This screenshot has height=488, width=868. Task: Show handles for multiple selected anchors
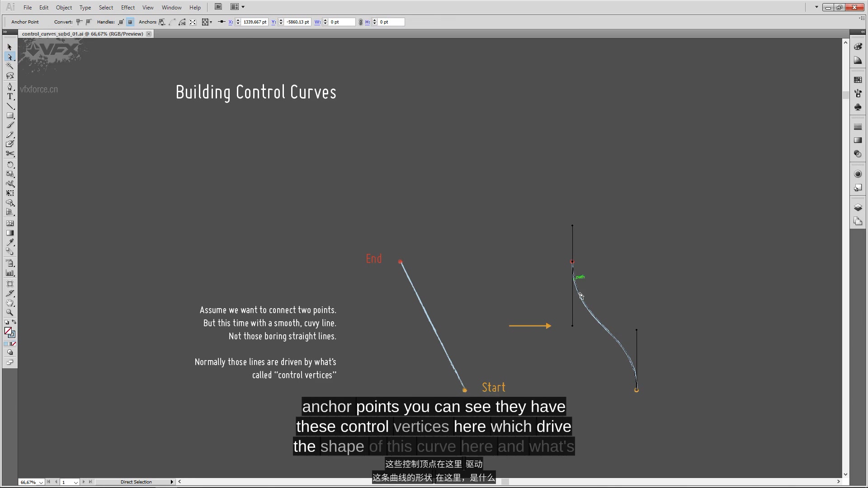pyautogui.click(x=121, y=22)
